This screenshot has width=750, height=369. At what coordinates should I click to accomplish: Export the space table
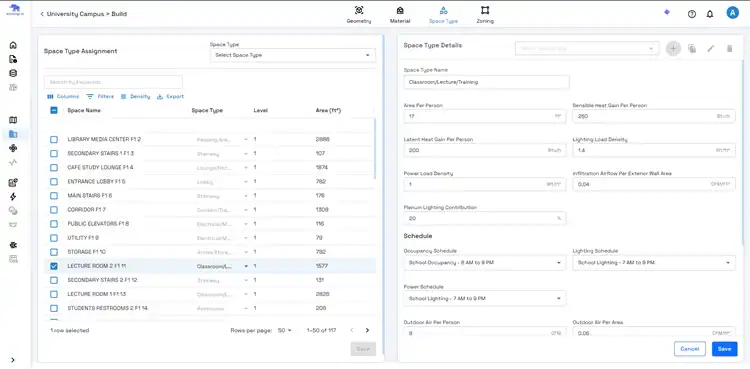tap(170, 96)
